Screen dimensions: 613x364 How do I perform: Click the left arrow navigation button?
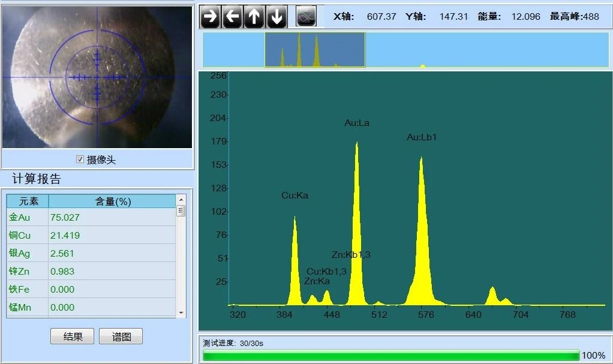[x=232, y=17]
